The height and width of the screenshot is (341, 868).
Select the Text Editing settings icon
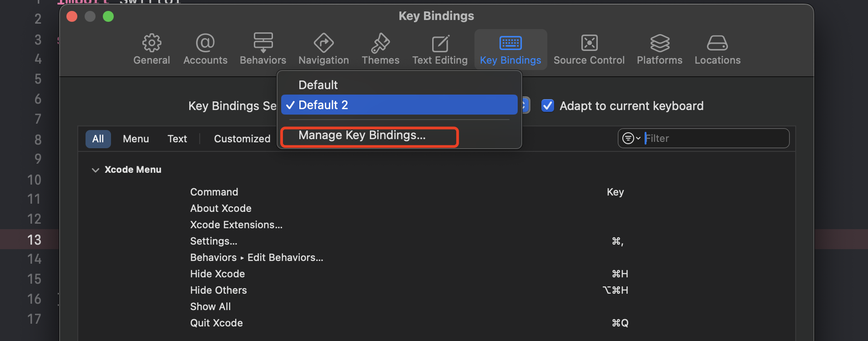439,49
